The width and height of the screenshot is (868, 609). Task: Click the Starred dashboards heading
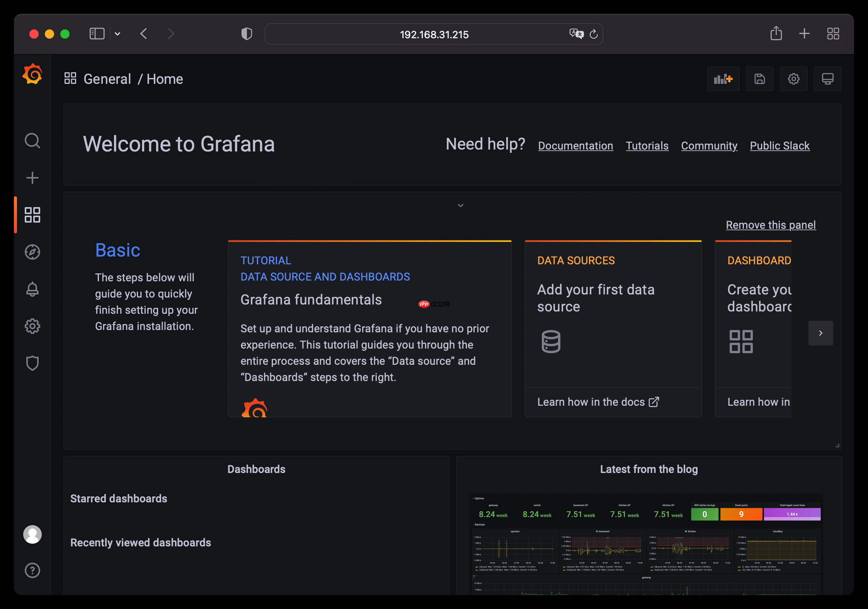(x=119, y=498)
